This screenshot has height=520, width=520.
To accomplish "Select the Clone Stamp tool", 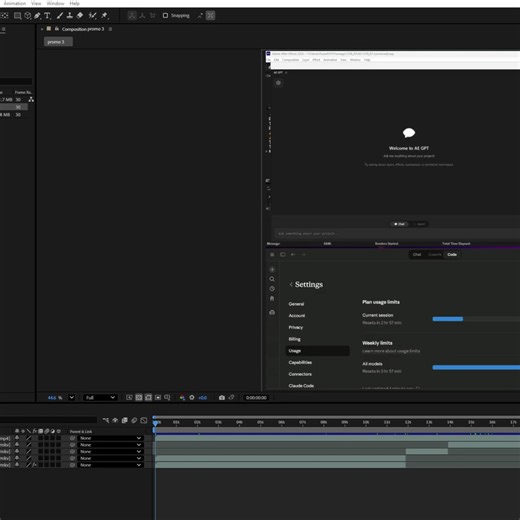I will tap(70, 16).
